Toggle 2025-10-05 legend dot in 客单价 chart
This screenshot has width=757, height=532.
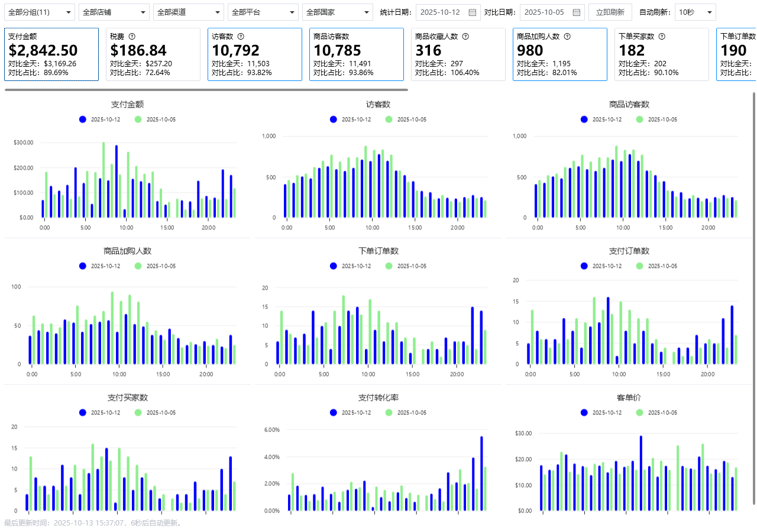640,413
